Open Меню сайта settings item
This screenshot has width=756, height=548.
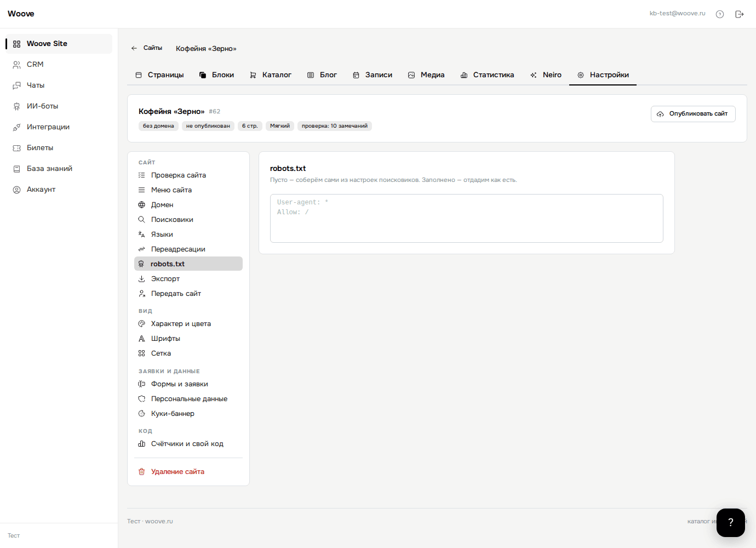click(x=188, y=190)
